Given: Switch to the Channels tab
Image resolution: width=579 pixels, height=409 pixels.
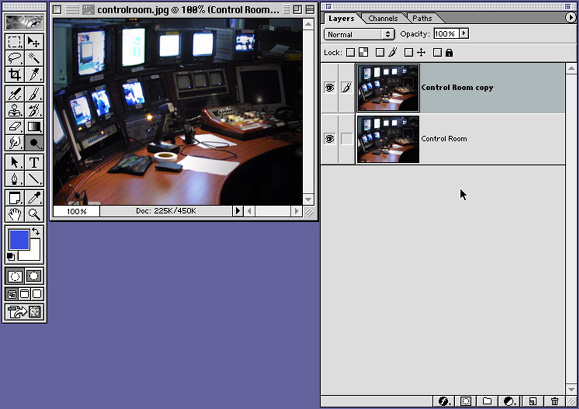Looking at the screenshot, I should coord(383,18).
